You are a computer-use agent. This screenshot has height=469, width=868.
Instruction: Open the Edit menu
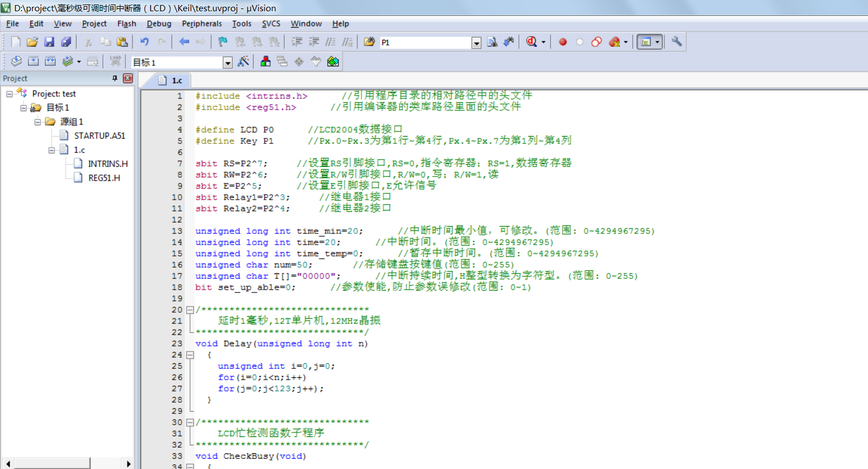(x=37, y=24)
